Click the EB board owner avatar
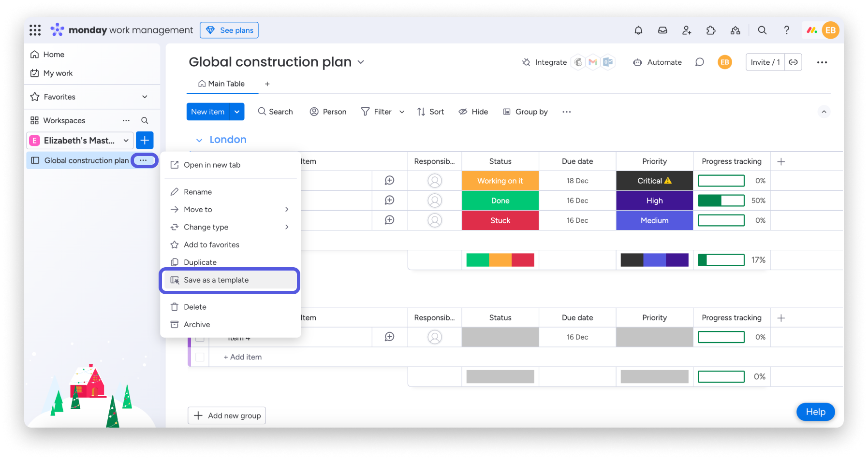The image size is (868, 459). (724, 62)
